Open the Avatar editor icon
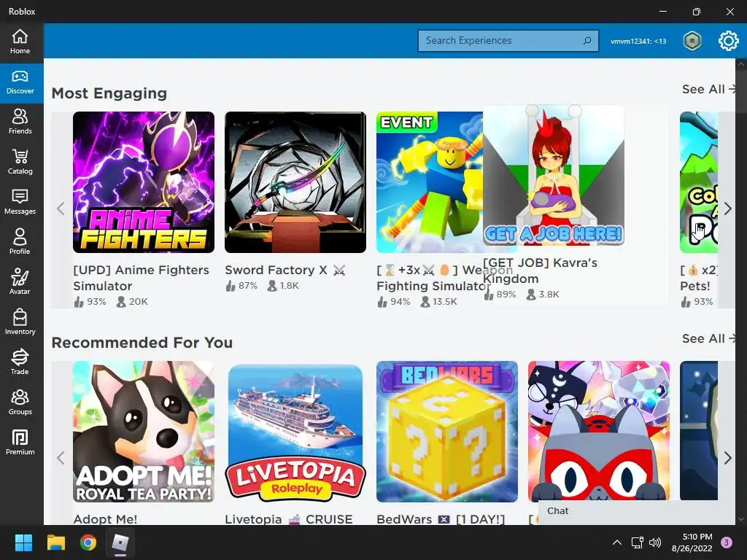Image resolution: width=747 pixels, height=560 pixels. pos(20,282)
